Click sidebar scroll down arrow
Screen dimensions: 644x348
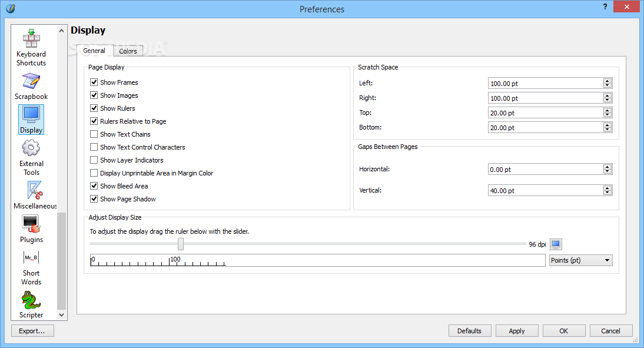point(62,315)
